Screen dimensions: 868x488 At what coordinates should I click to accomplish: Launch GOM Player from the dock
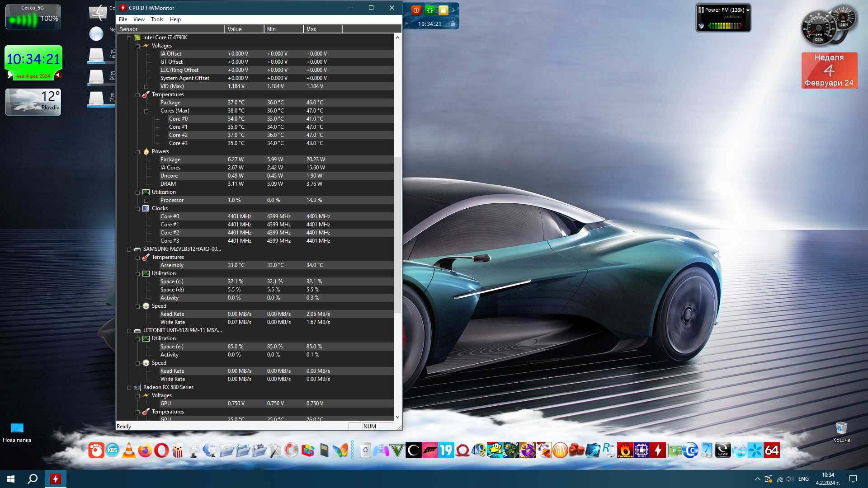96,450
